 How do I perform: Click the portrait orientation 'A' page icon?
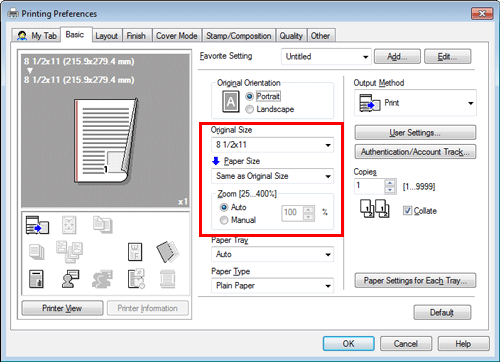click(x=231, y=101)
